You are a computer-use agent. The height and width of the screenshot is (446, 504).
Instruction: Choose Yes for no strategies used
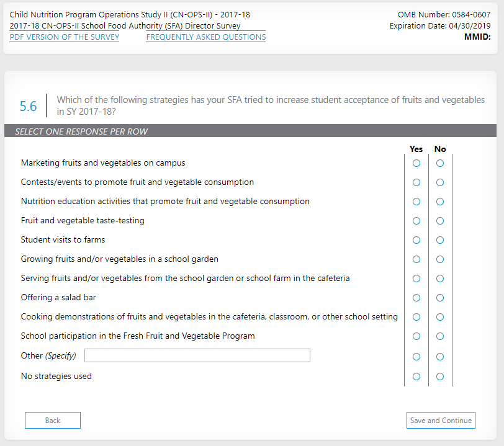coord(416,376)
